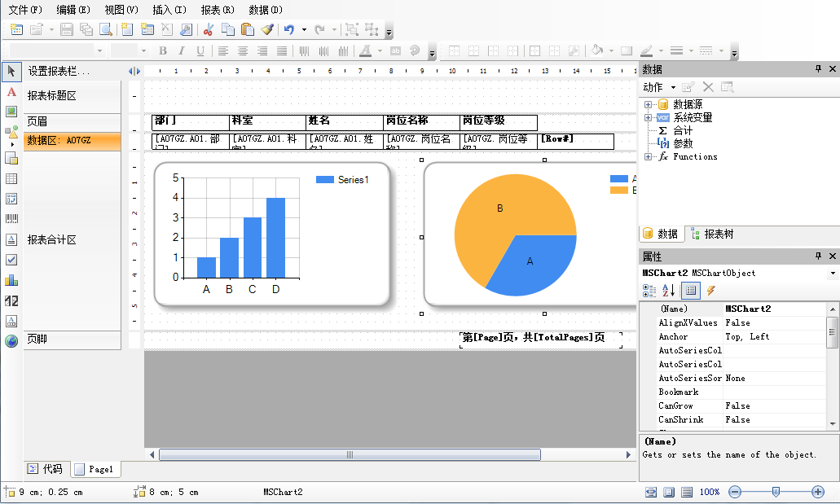Apply fill color with paint bucket
840x504 pixels.
pyautogui.click(x=596, y=50)
